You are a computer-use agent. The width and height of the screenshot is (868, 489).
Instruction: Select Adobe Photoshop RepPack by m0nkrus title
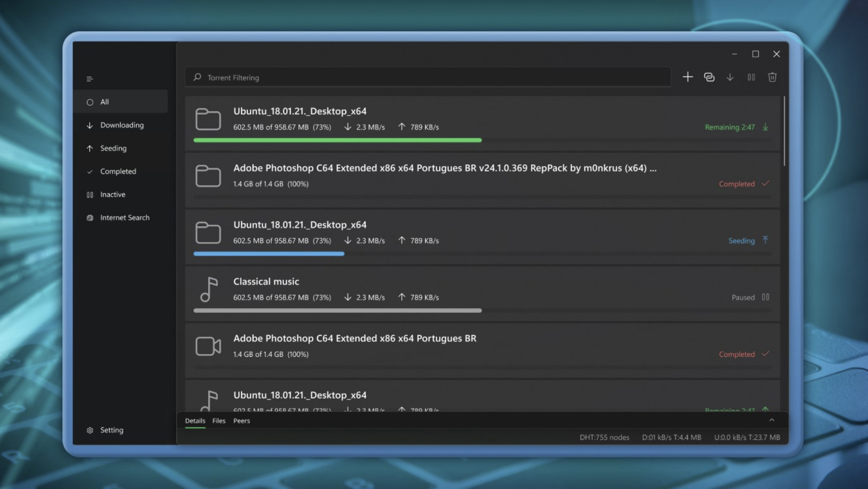(x=445, y=168)
